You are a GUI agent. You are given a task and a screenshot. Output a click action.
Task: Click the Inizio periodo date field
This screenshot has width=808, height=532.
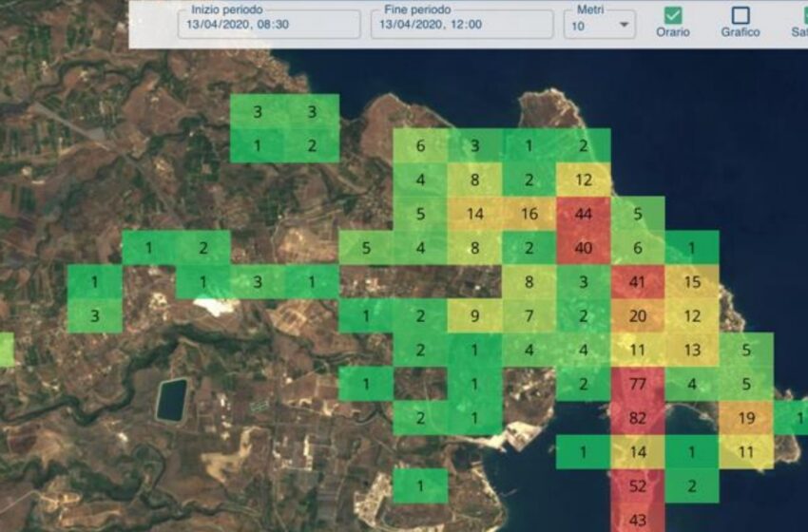tap(269, 24)
